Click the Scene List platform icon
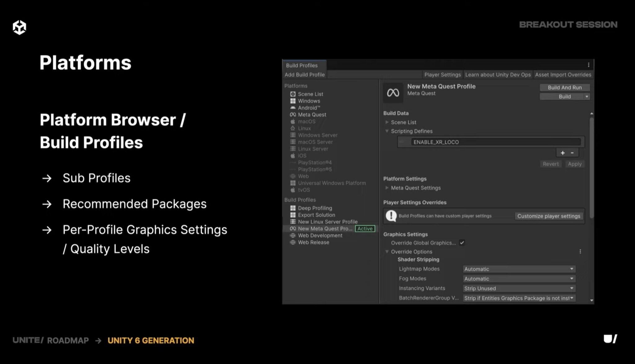The height and width of the screenshot is (364, 635). coord(293,94)
